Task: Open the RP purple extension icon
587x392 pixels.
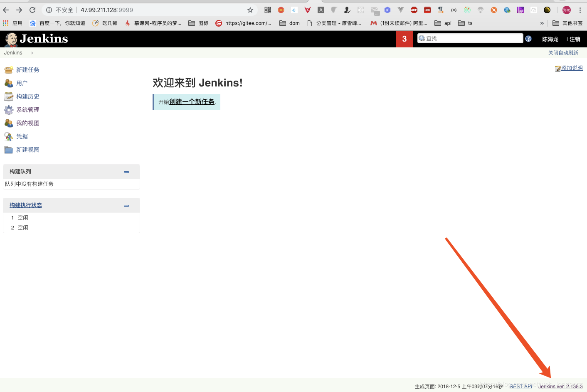Action: (520, 10)
